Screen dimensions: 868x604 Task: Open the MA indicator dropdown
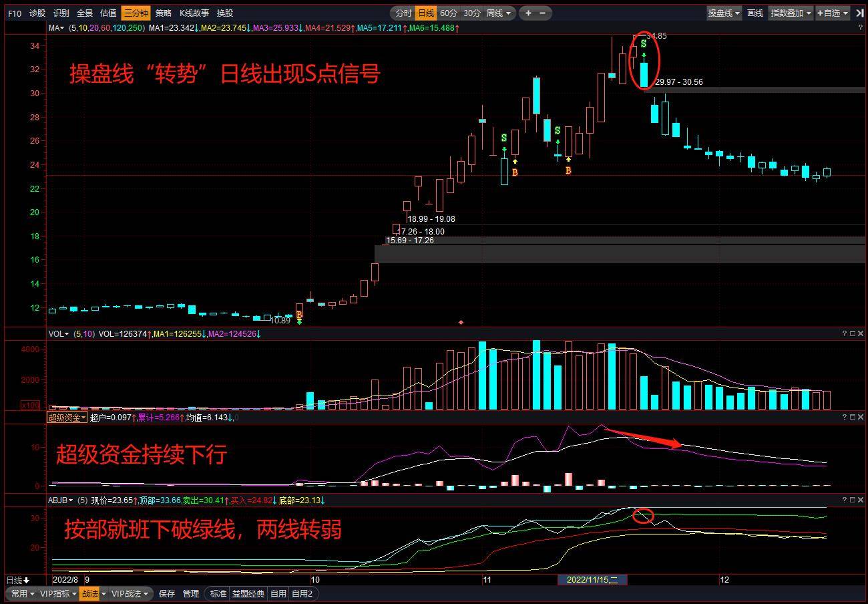[56, 28]
